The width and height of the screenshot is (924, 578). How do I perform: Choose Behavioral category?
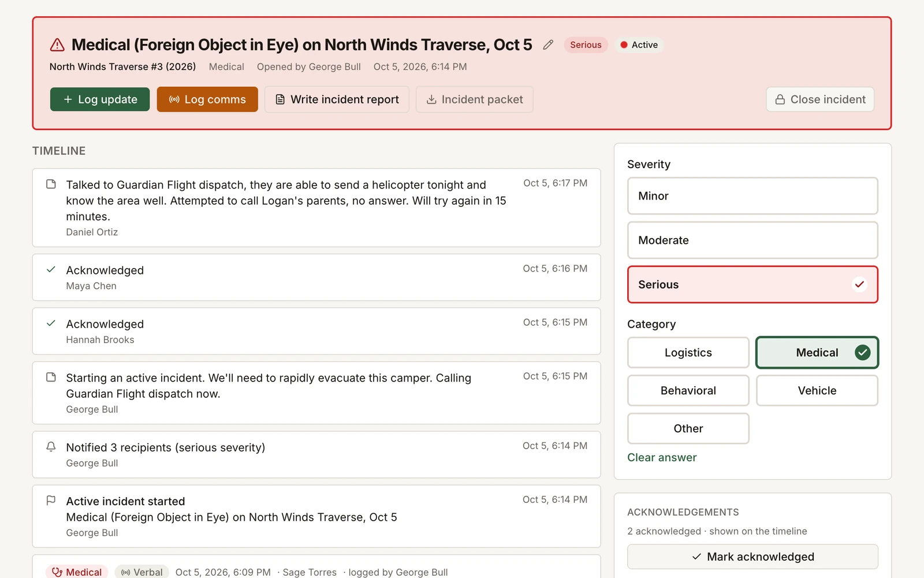[x=688, y=391]
